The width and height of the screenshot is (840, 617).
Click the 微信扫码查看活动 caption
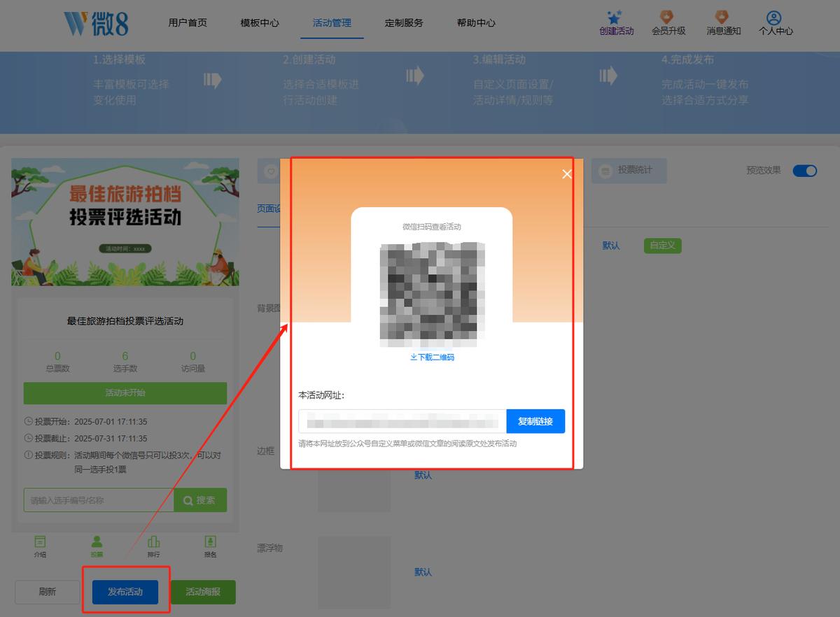click(432, 227)
